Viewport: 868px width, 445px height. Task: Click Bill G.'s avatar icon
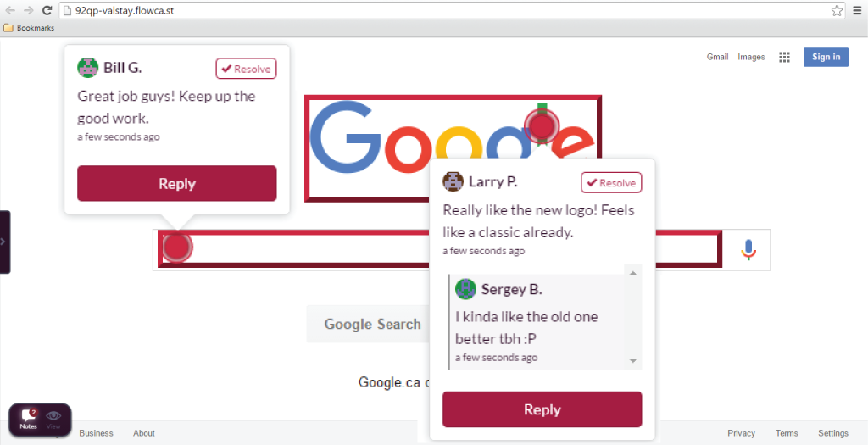click(x=87, y=68)
